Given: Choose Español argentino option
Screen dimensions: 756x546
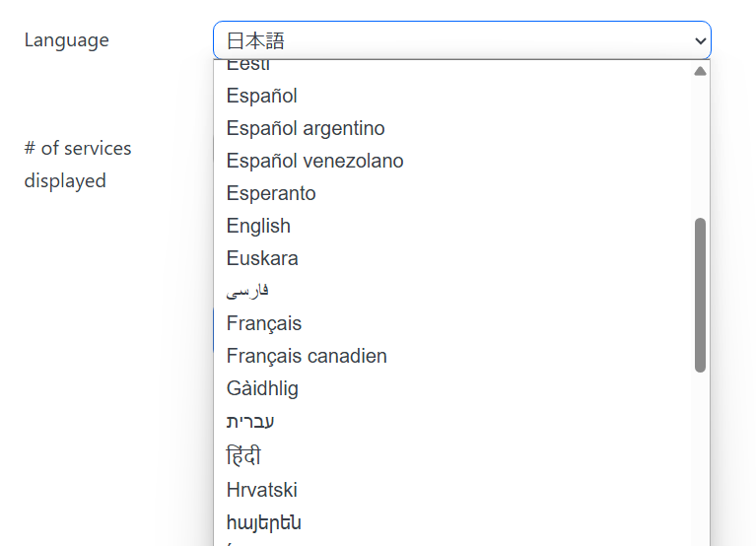Looking at the screenshot, I should [306, 128].
